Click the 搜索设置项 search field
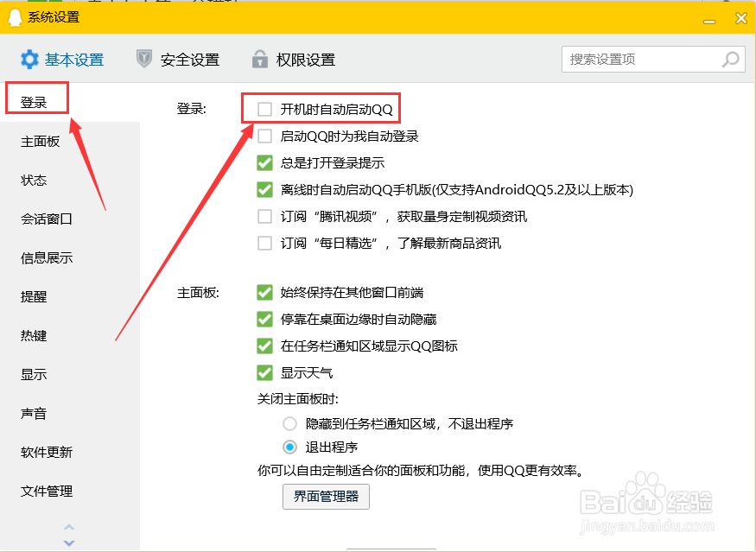Viewport: 756px width, 552px height. (648, 60)
